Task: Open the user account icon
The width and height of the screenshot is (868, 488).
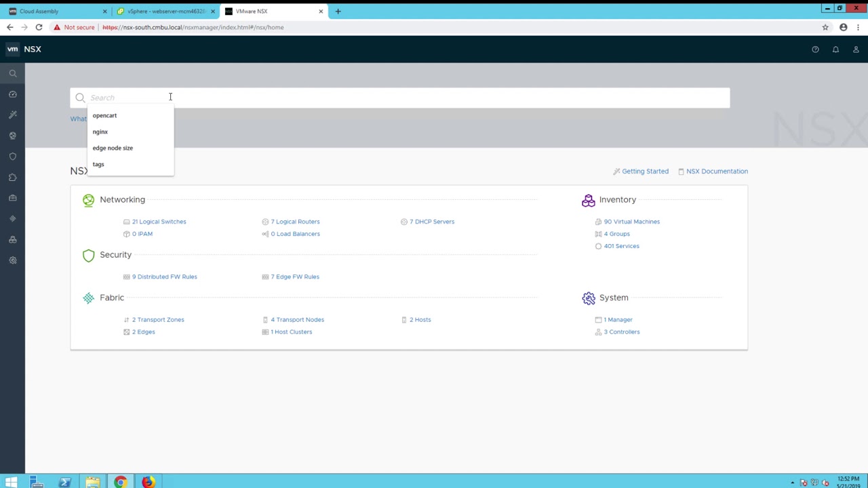Action: coord(856,49)
